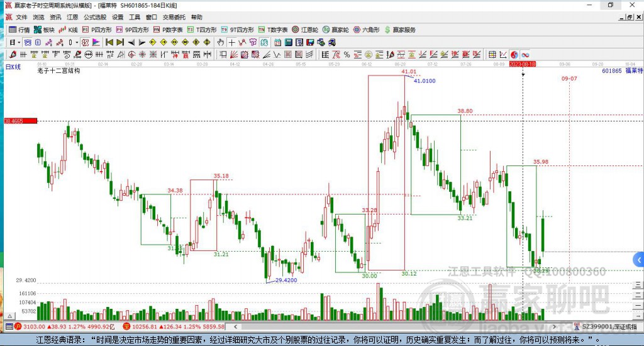
Task: Click the 行情 market quotes button
Action: [19, 30]
